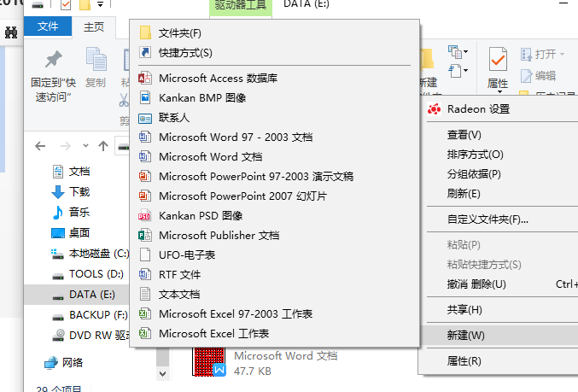Viewport: 578px width, 392px height.
Task: Open BACKUP (F:) drive
Action: [x=90, y=315]
